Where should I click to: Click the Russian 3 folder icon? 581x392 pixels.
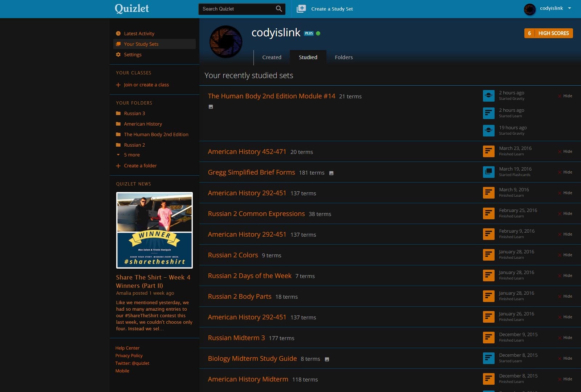tap(118, 113)
